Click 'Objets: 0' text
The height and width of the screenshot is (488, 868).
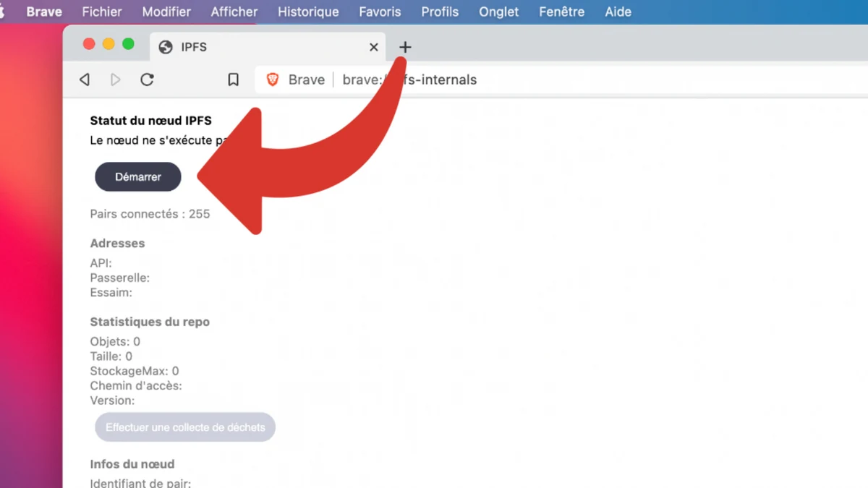[x=115, y=341]
